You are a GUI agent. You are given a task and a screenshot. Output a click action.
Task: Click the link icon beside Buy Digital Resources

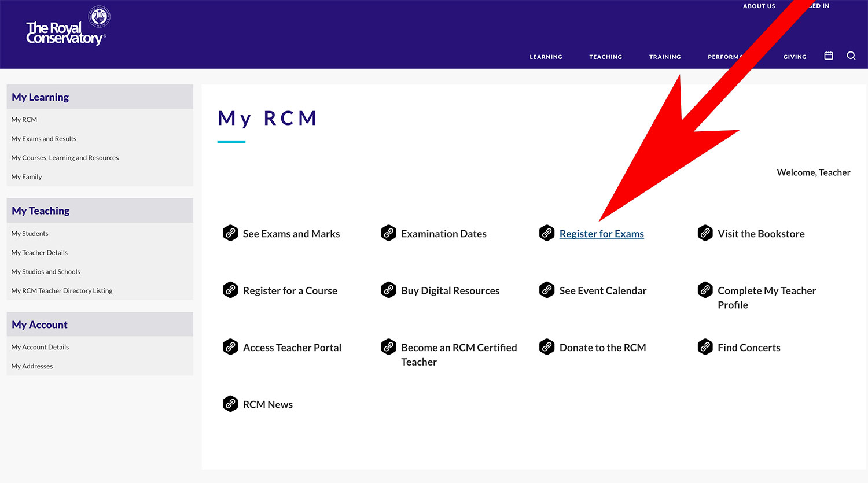388,290
